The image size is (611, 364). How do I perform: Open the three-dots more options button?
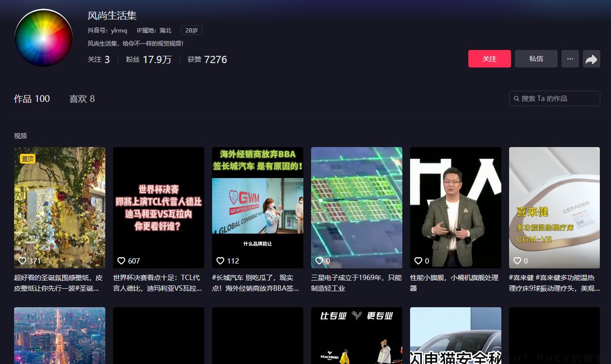(570, 59)
